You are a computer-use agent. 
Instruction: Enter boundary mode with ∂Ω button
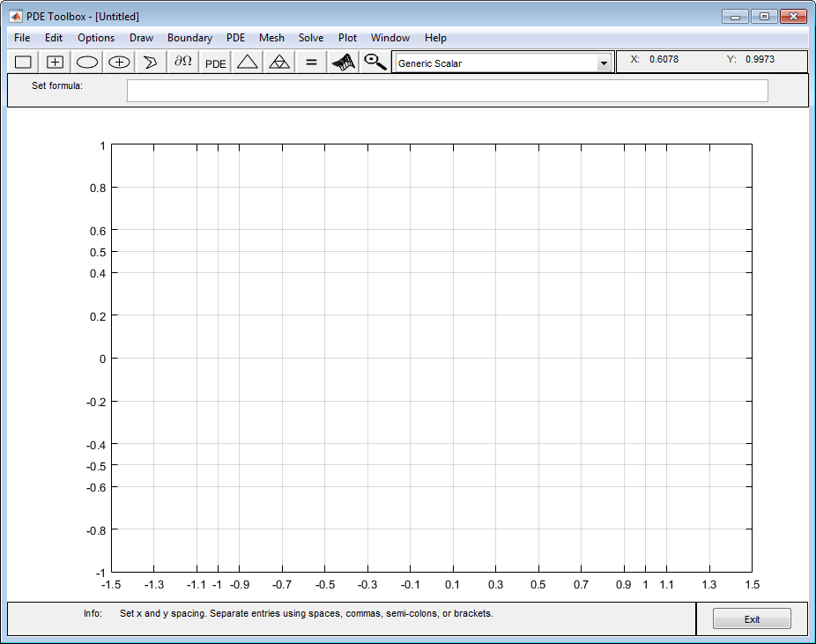[182, 63]
